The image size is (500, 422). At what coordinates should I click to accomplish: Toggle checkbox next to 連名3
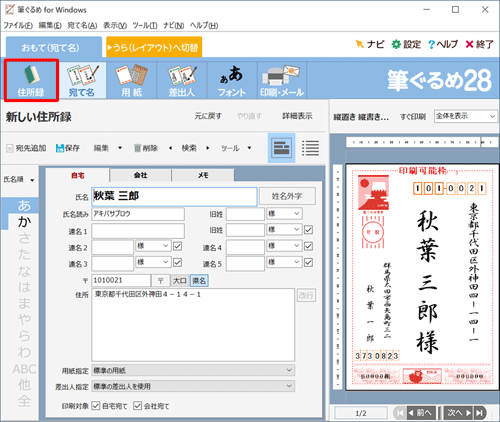[x=177, y=262]
